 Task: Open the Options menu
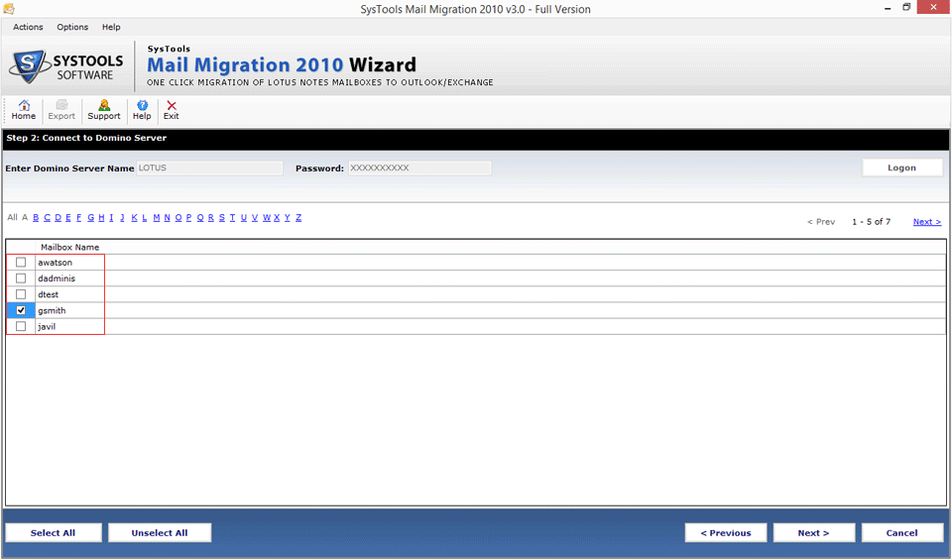tap(72, 27)
